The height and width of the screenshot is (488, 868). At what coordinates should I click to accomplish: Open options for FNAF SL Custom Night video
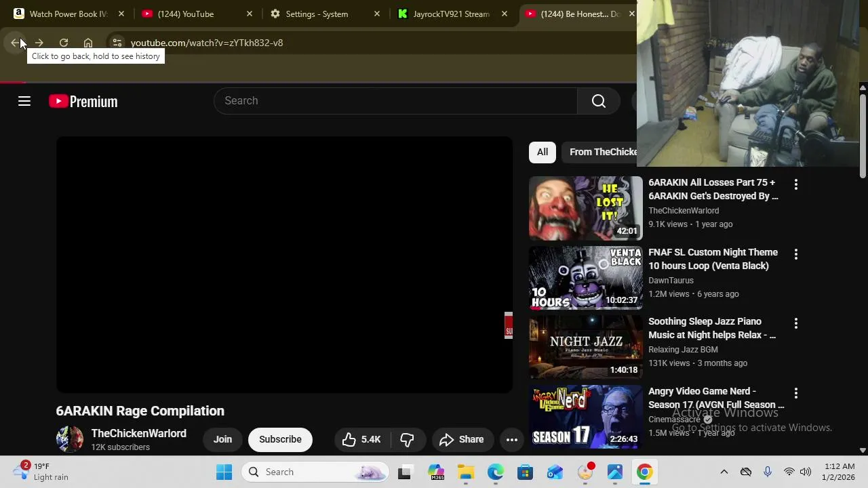tap(796, 254)
